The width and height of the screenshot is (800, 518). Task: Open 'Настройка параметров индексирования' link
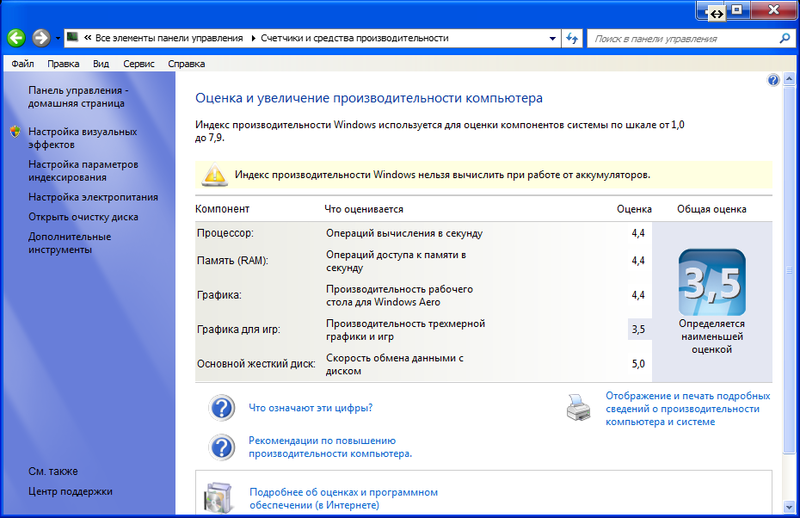(x=83, y=170)
